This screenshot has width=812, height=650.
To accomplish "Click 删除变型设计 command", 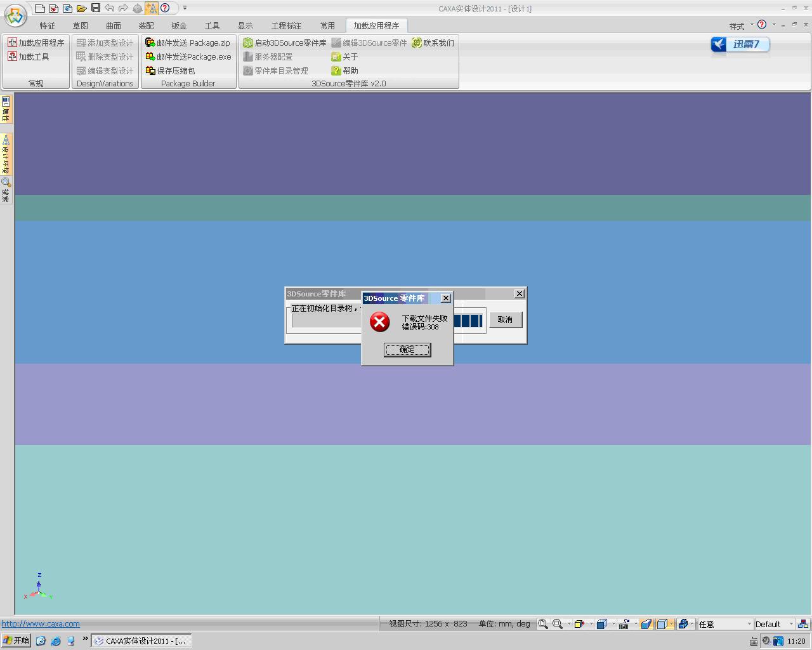I will pyautogui.click(x=105, y=56).
